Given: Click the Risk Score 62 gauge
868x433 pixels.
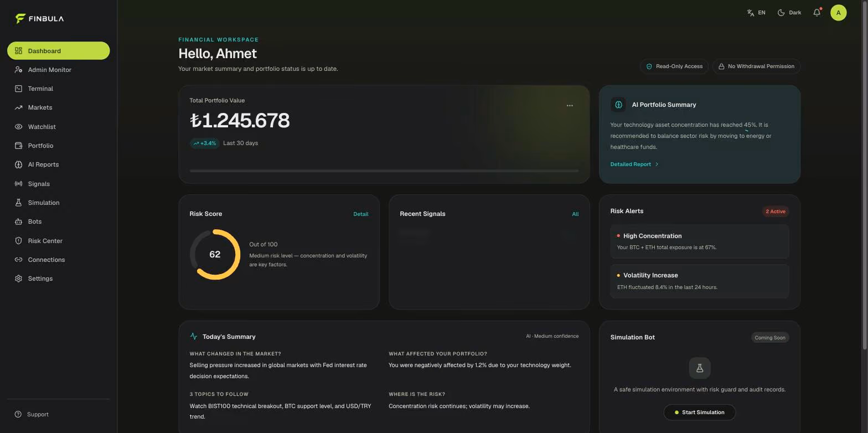Looking at the screenshot, I should [215, 255].
